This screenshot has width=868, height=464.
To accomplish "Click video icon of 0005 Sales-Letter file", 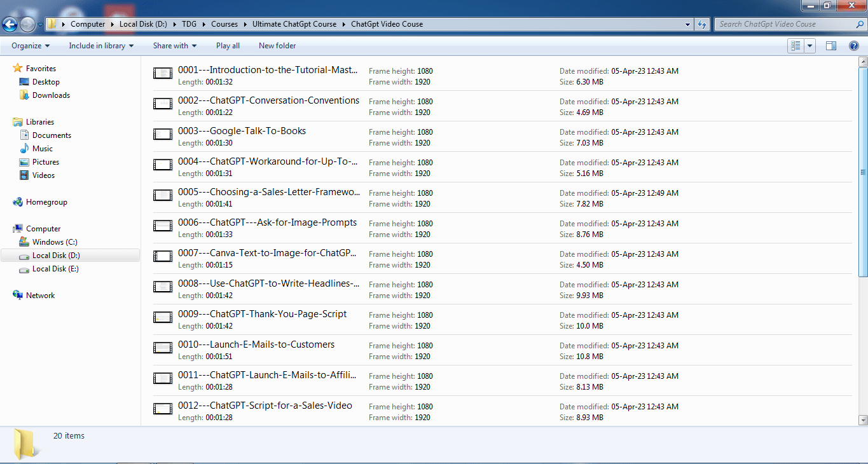I will (x=163, y=195).
